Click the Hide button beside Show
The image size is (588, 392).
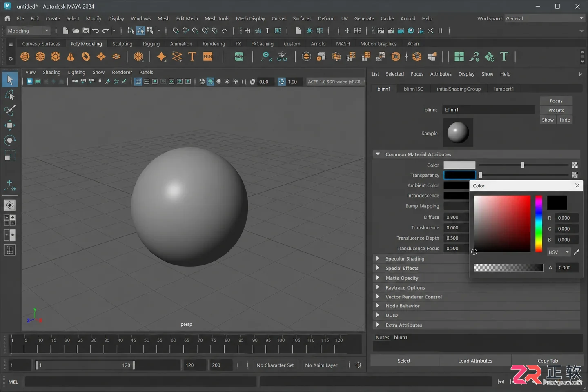click(565, 120)
